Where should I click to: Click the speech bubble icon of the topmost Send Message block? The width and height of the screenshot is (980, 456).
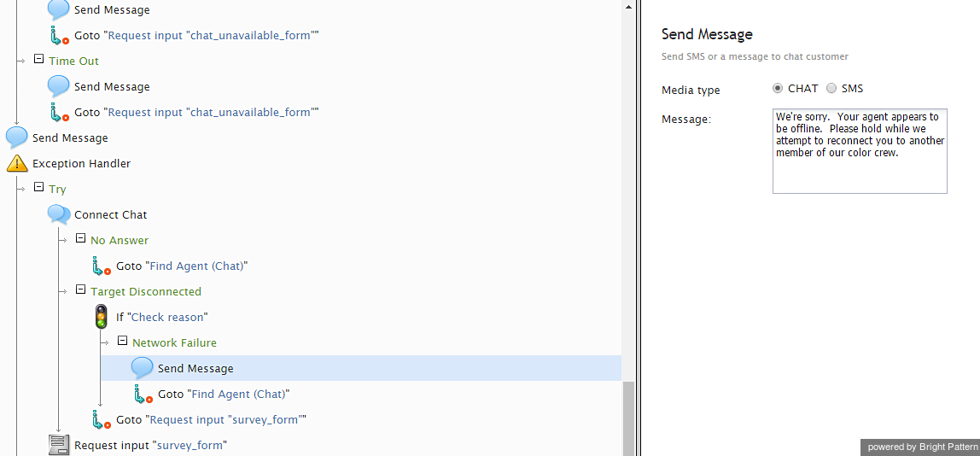coord(59,9)
